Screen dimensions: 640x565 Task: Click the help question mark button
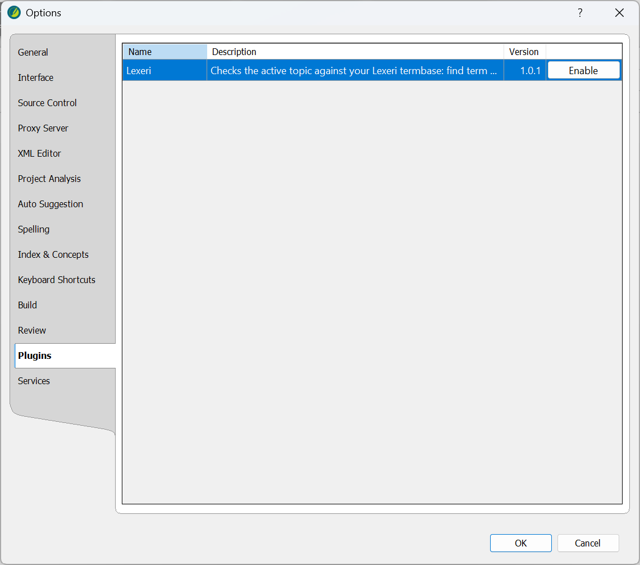580,13
